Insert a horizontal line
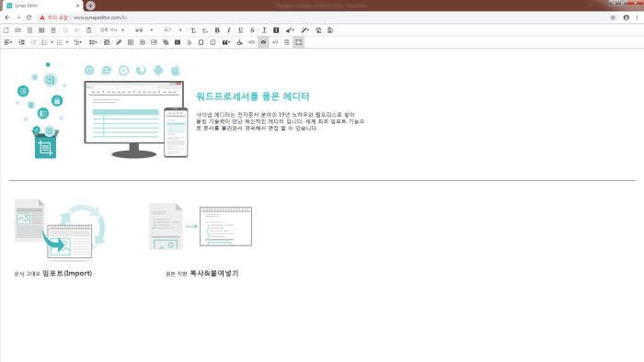Viewport: 644px width, 362px height. tap(252, 42)
